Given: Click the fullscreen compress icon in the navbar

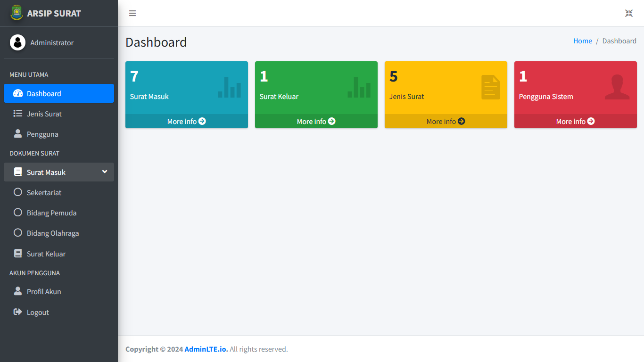Looking at the screenshot, I should coord(628,13).
